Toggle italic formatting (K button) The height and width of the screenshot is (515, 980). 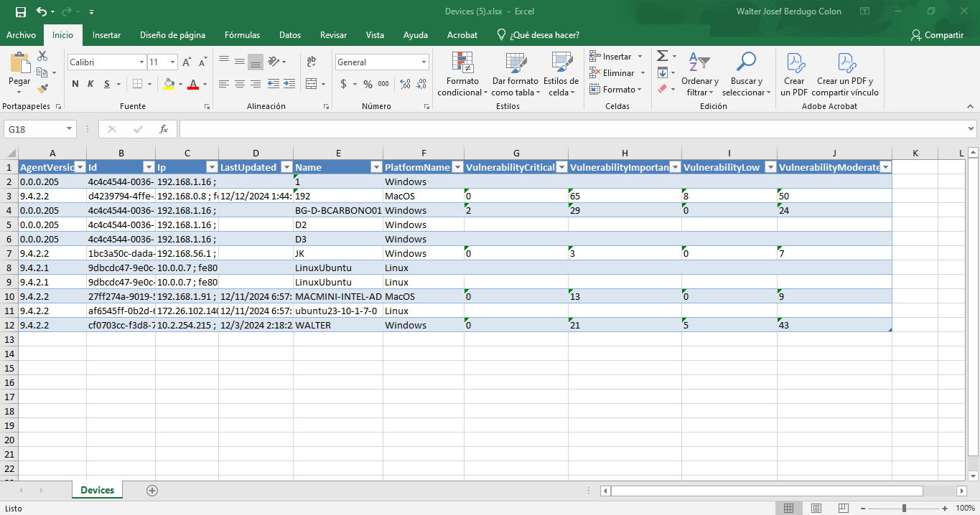pos(90,84)
